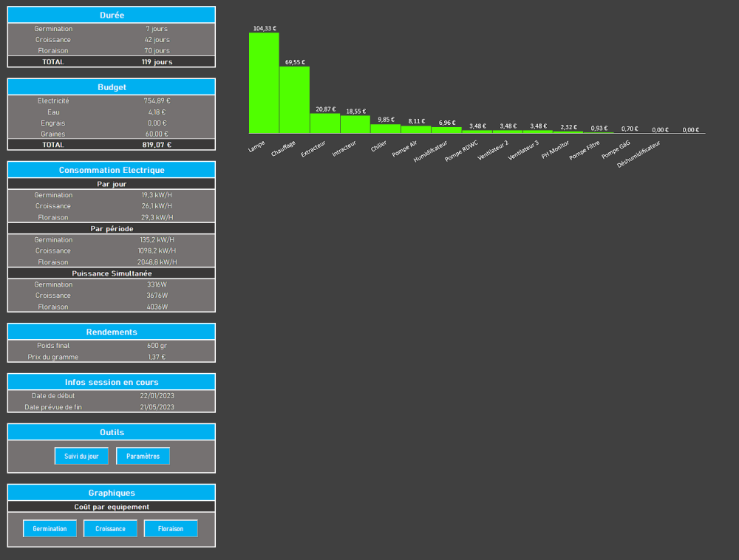Show the Croissance cost chart

pyautogui.click(x=110, y=528)
